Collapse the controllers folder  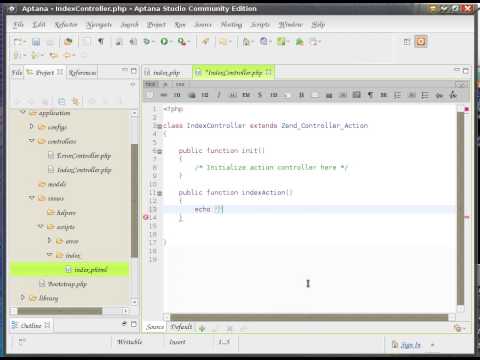pyautogui.click(x=31, y=141)
